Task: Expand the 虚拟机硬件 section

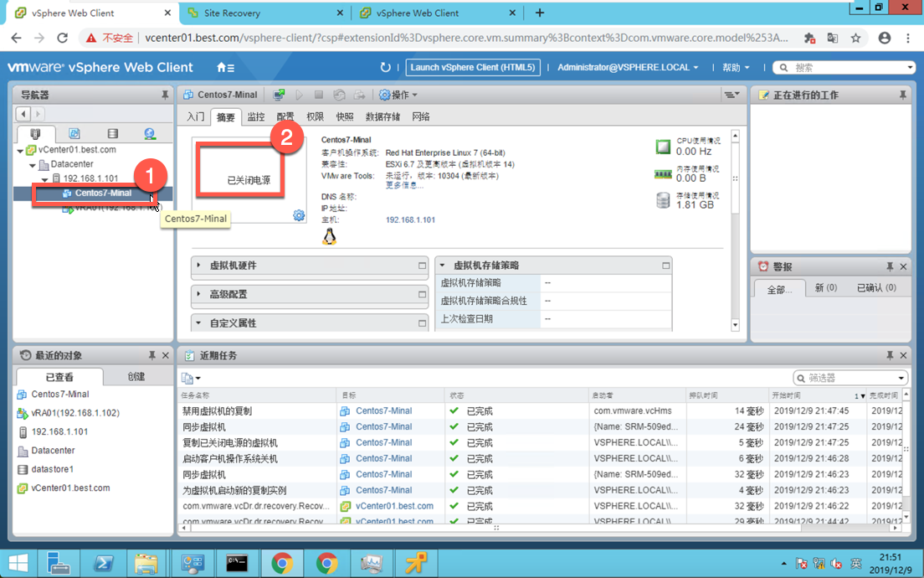Action: [x=198, y=266]
